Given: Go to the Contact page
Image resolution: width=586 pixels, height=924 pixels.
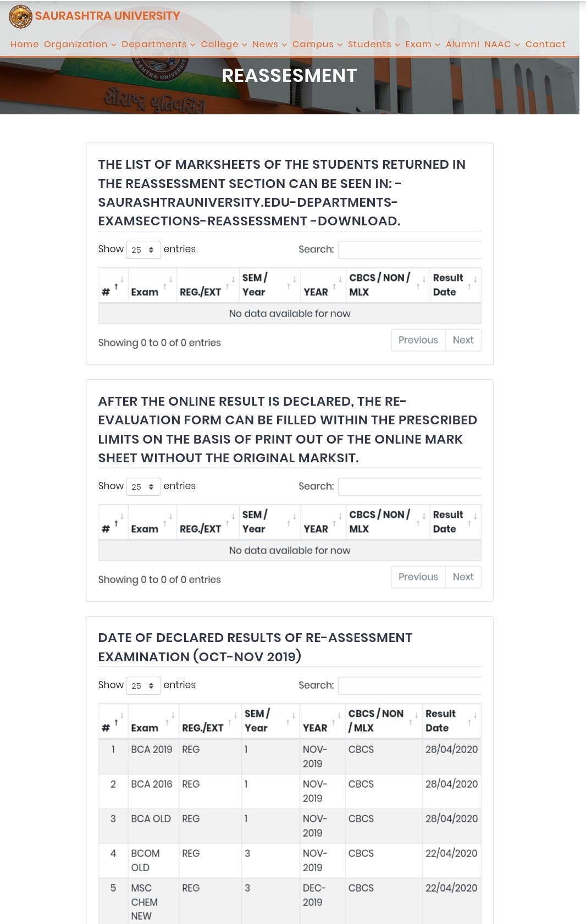Looking at the screenshot, I should click(545, 44).
